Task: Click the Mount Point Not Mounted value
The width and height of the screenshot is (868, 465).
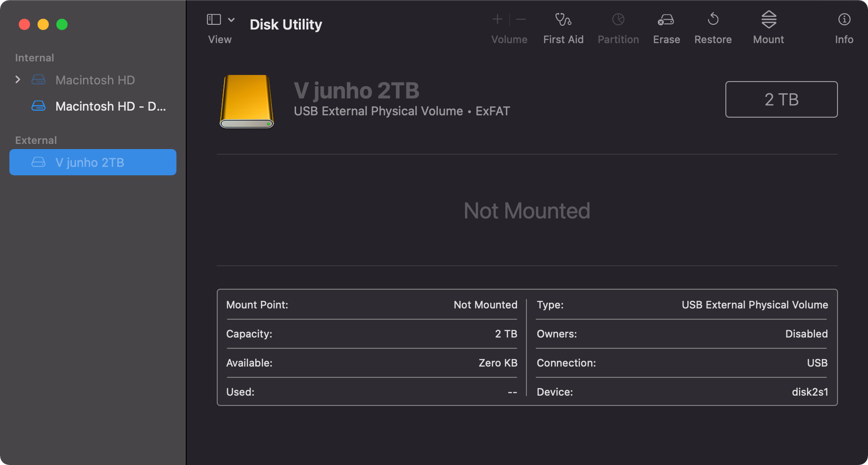Action: (486, 305)
